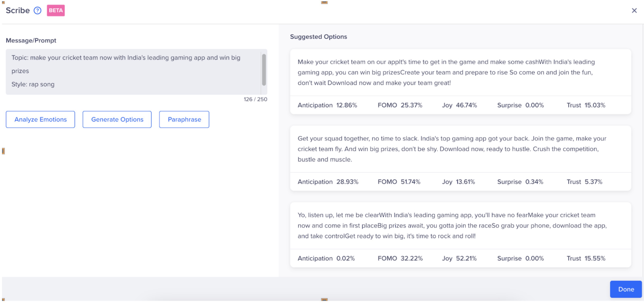Click the prompt text area scrollbar
644x303 pixels.
[264, 70]
